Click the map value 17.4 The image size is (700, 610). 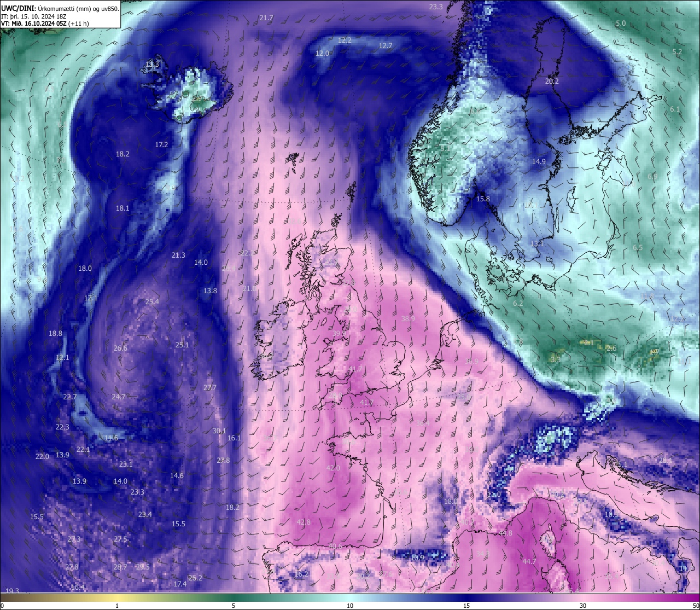180,584
